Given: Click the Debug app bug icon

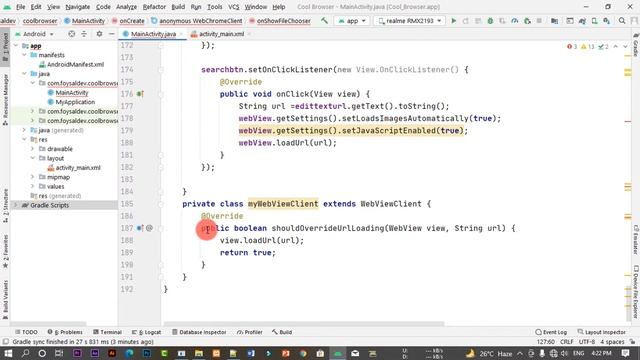Looking at the screenshot, I should (490, 21).
